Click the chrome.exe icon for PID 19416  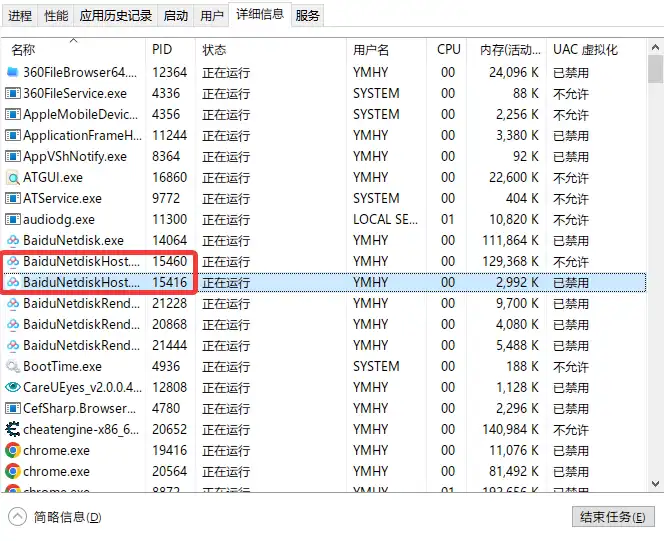tap(13, 450)
